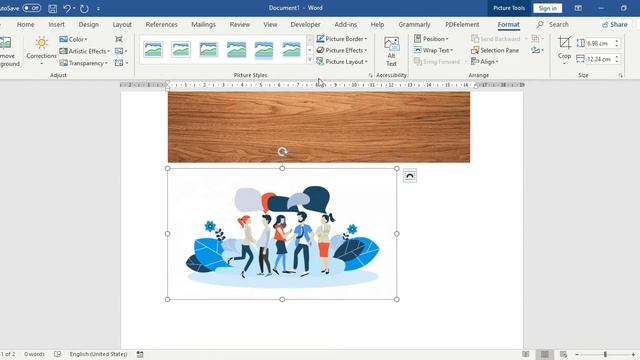Switch to the References tab
640x360 pixels.
pyautogui.click(x=162, y=24)
